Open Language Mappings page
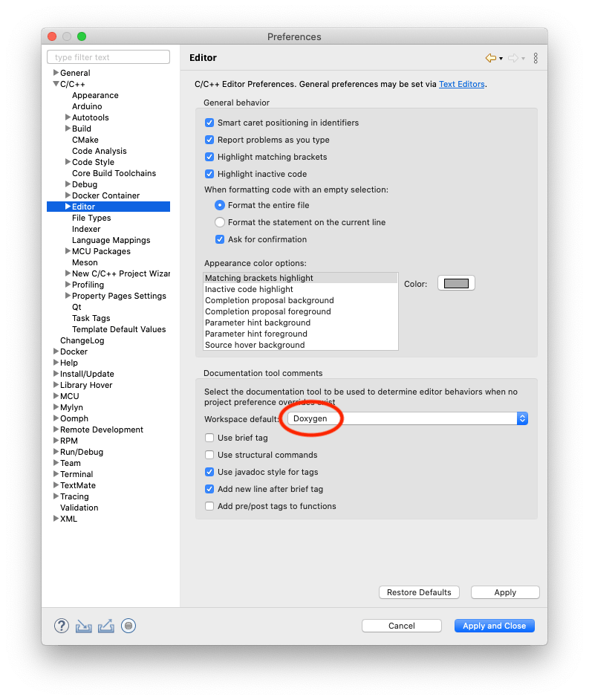589x700 pixels. tap(111, 240)
